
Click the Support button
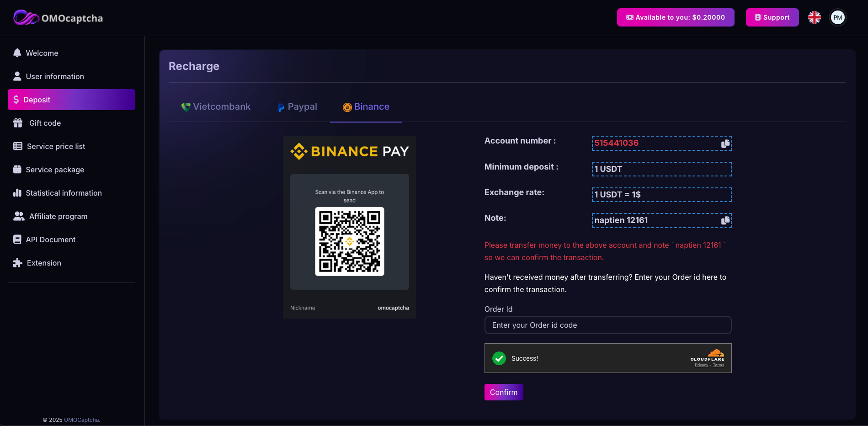point(772,17)
